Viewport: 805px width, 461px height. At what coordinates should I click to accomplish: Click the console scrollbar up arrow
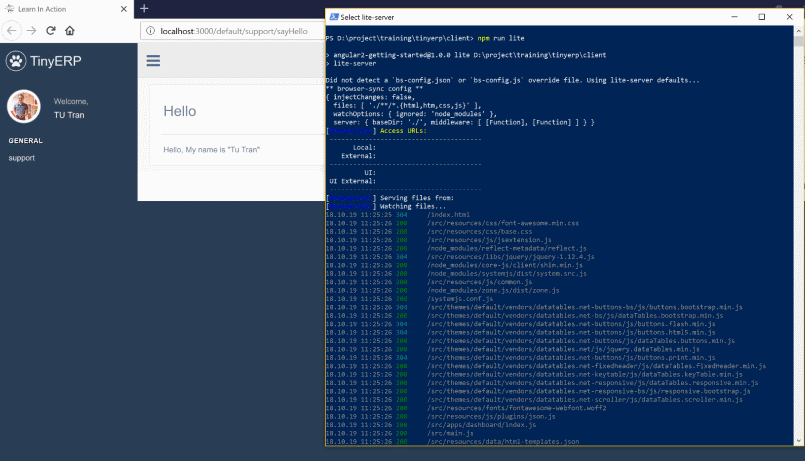tap(798, 31)
